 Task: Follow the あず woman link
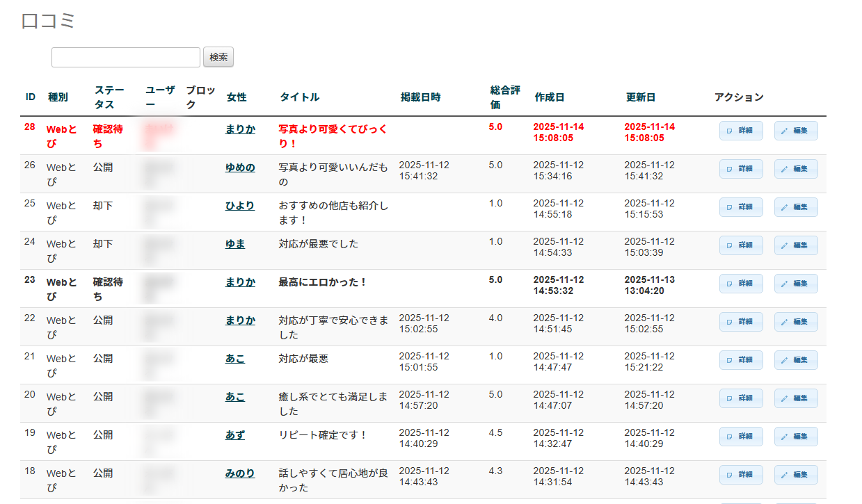[235, 435]
